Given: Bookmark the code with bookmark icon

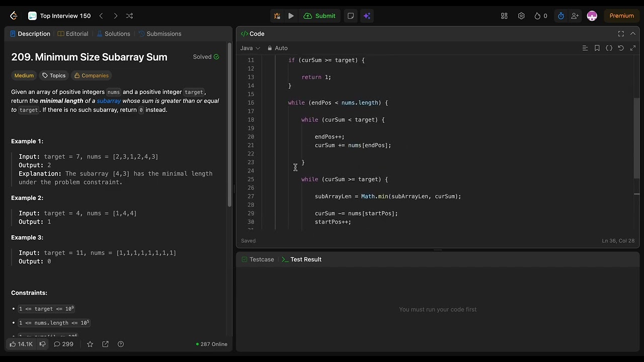Looking at the screenshot, I should [597, 48].
